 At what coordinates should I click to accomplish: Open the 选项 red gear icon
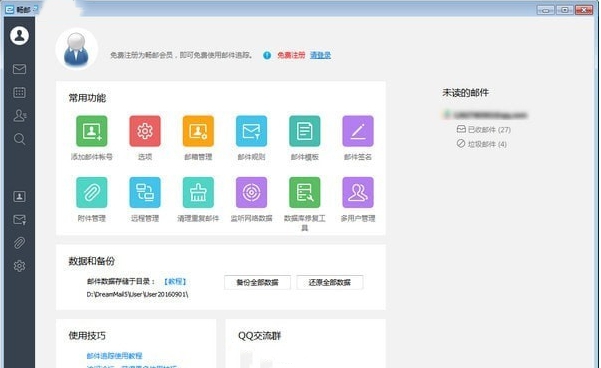point(145,131)
